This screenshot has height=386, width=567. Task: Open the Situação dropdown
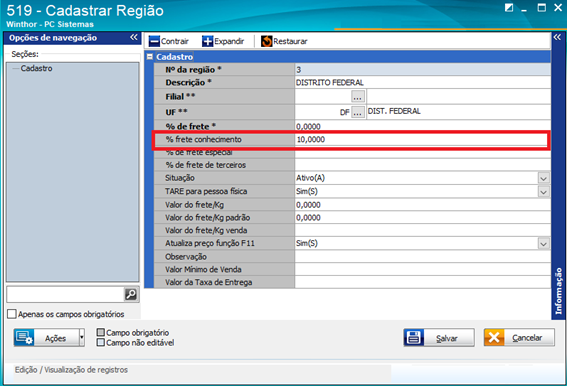tap(543, 178)
